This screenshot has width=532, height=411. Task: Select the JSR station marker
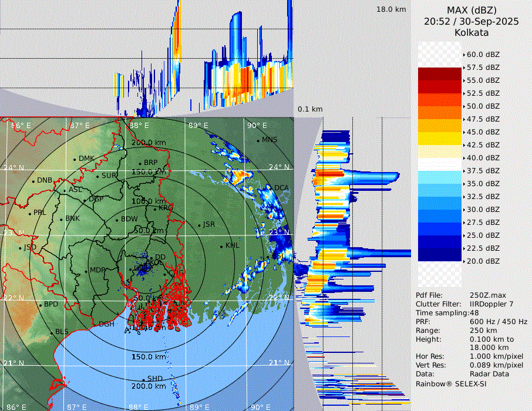pos(198,225)
